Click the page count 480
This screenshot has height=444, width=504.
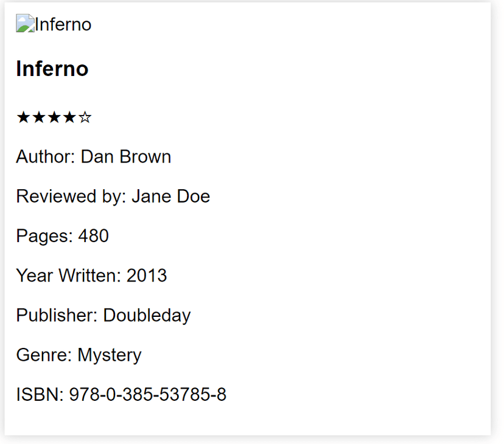tap(94, 236)
